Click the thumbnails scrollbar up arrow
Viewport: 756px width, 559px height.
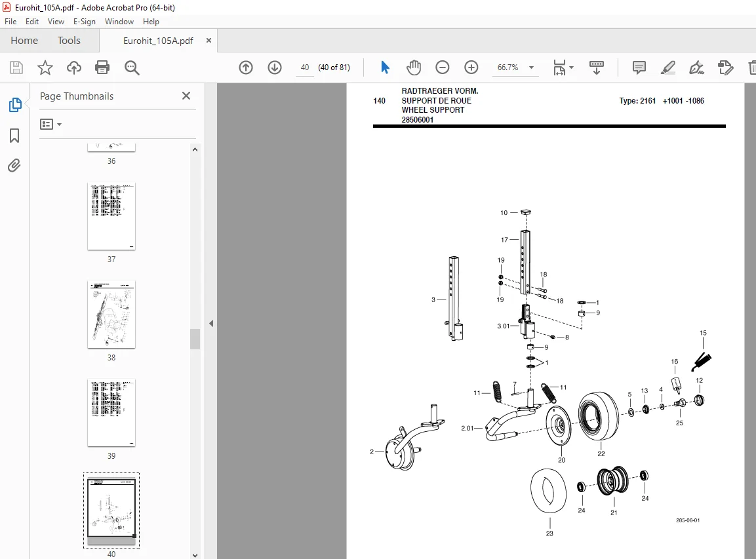[195, 149]
